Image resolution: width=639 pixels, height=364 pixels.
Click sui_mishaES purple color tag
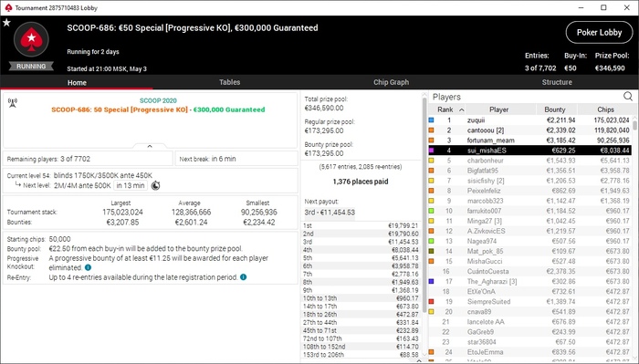tap(431, 151)
